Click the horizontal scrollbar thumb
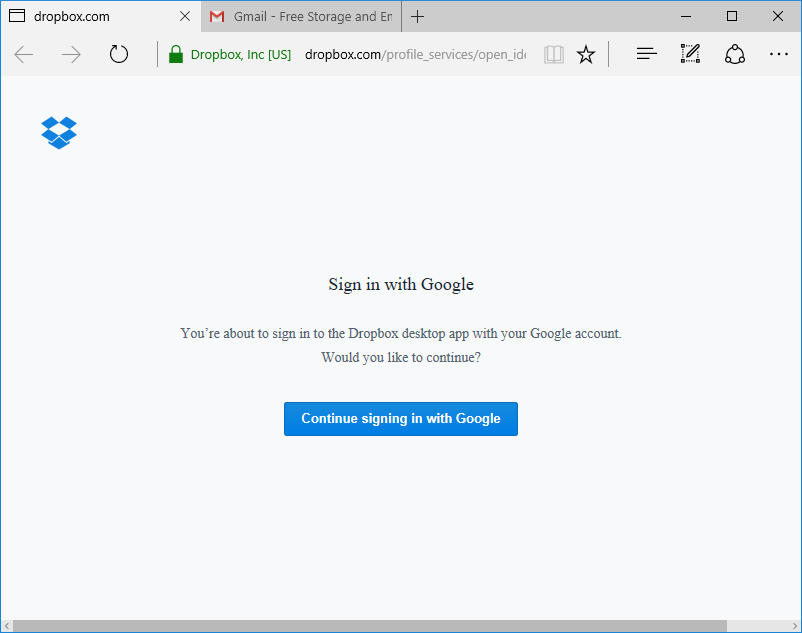802x633 pixels. point(369,626)
